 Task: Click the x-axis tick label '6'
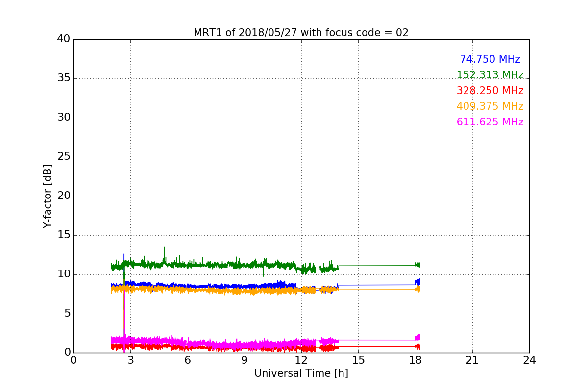[x=187, y=360]
